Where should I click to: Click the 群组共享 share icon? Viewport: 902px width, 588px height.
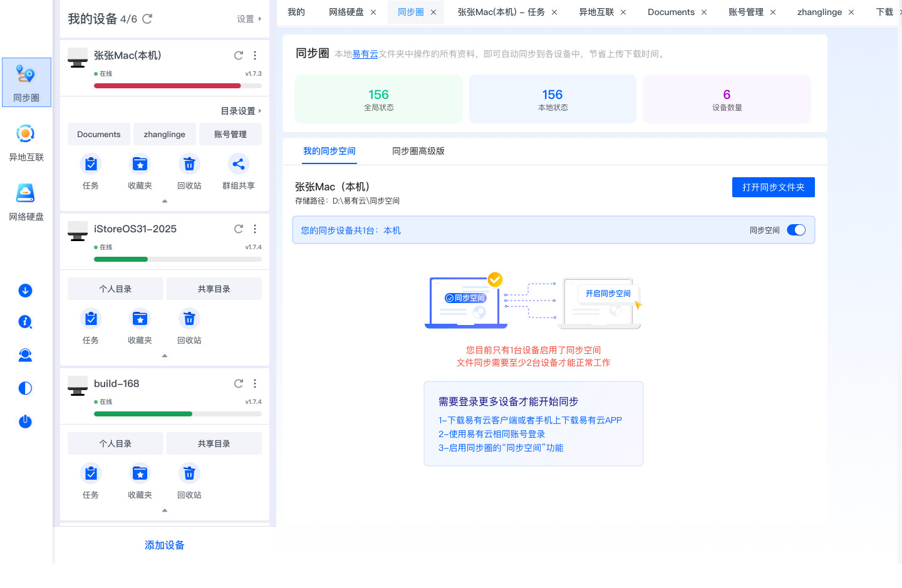[x=239, y=165]
